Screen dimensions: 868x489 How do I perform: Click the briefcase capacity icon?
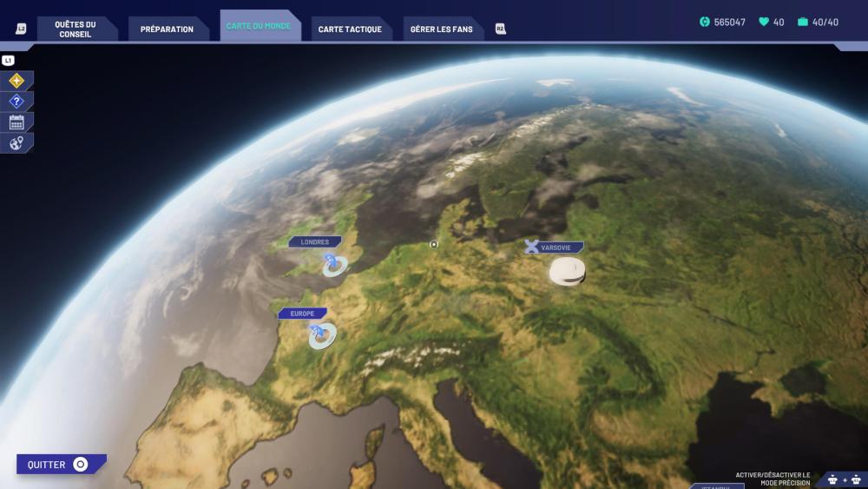click(803, 22)
